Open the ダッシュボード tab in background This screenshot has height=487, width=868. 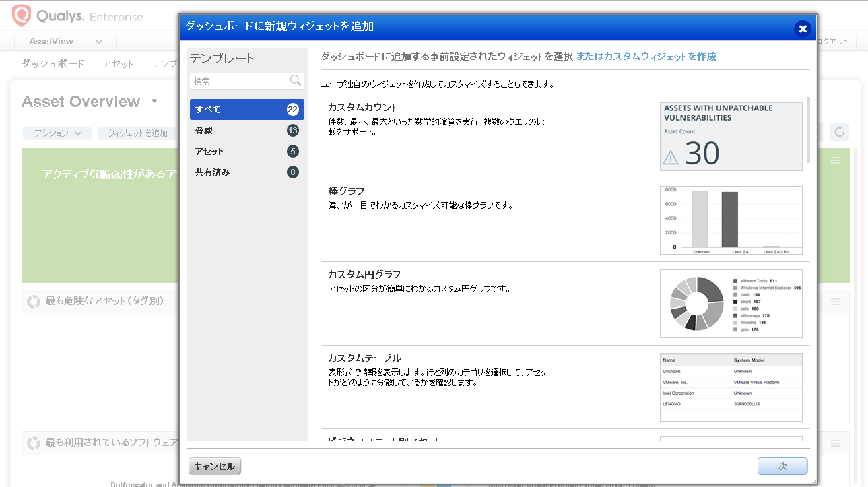point(53,64)
